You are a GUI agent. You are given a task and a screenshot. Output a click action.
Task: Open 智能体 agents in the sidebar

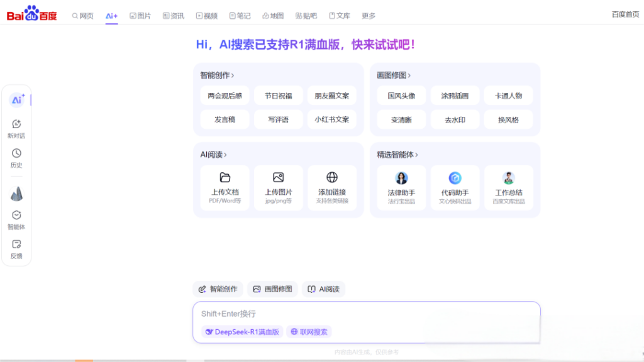pos(16,215)
